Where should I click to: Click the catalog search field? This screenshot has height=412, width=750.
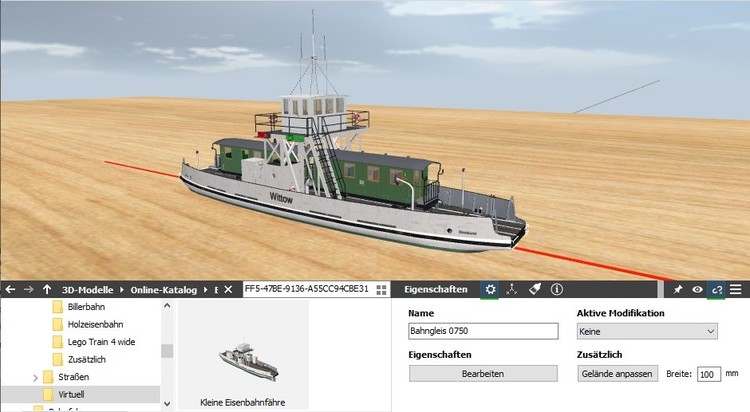pos(307,289)
